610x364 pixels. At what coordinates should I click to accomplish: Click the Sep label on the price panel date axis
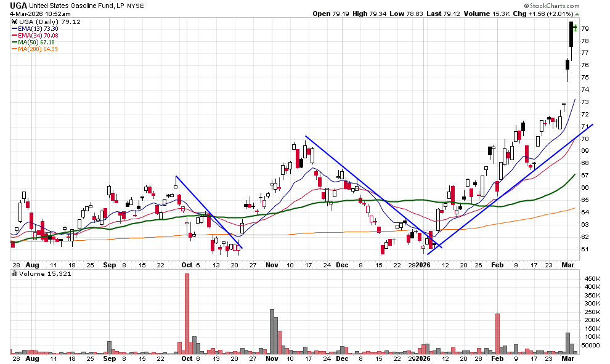(110, 265)
